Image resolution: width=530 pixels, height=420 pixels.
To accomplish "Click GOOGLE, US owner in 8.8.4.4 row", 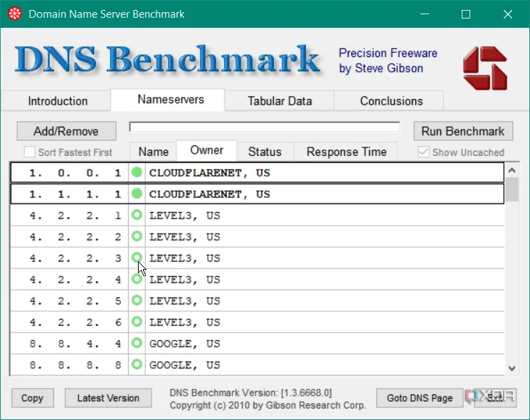I will pos(184,344).
